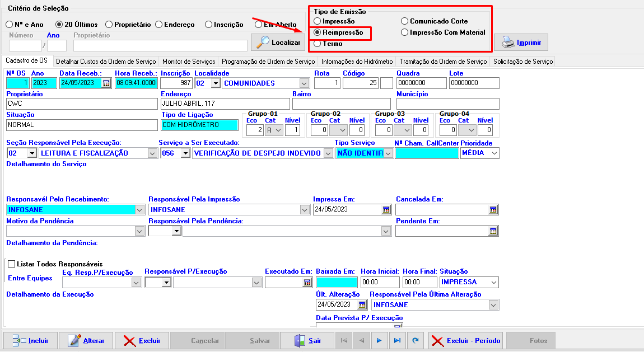Click the Localizar magnifier search button
The width and height of the screenshot is (644, 352).
tap(278, 42)
